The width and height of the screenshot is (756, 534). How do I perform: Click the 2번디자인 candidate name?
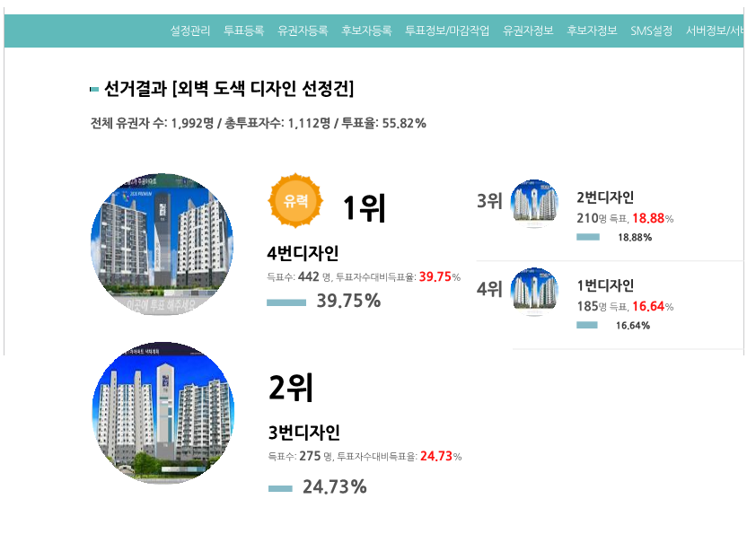[x=605, y=197]
